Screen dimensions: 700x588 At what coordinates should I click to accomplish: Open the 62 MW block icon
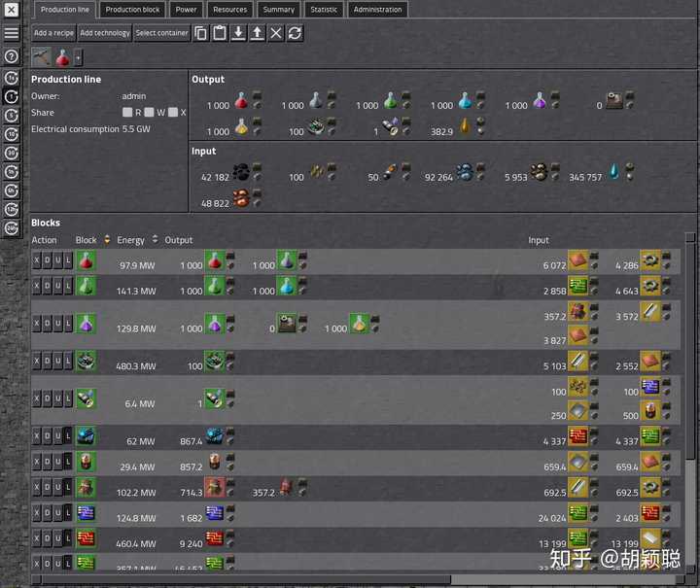coord(86,436)
